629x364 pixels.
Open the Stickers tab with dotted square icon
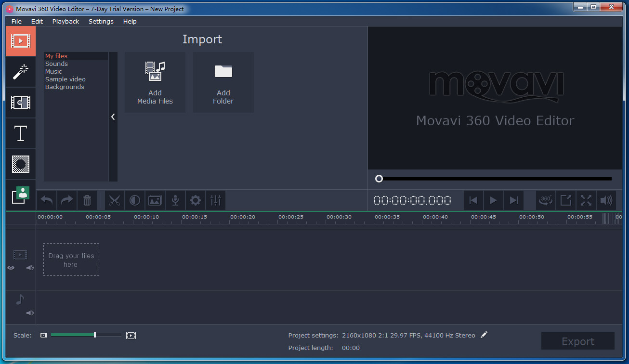click(x=21, y=164)
